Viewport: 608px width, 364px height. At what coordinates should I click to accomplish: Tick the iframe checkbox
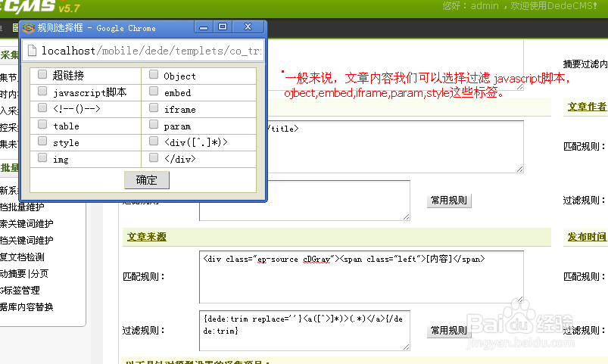pyautogui.click(x=154, y=109)
